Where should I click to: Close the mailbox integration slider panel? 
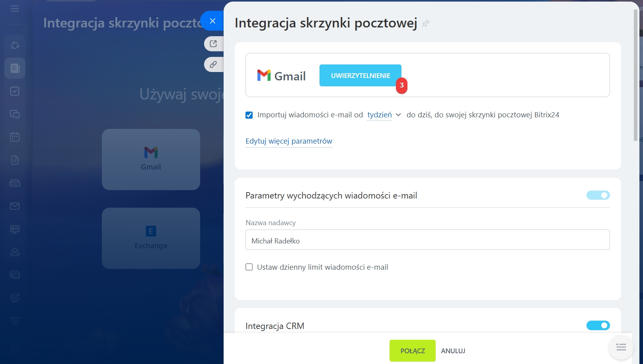[212, 21]
